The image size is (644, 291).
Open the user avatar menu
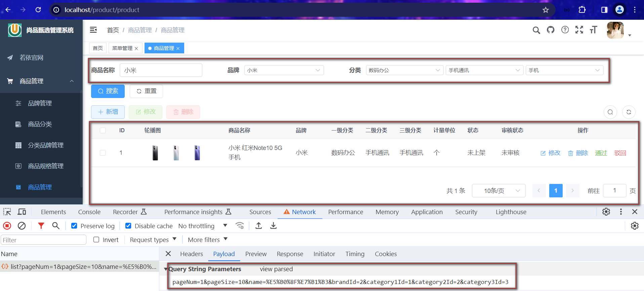point(615,30)
